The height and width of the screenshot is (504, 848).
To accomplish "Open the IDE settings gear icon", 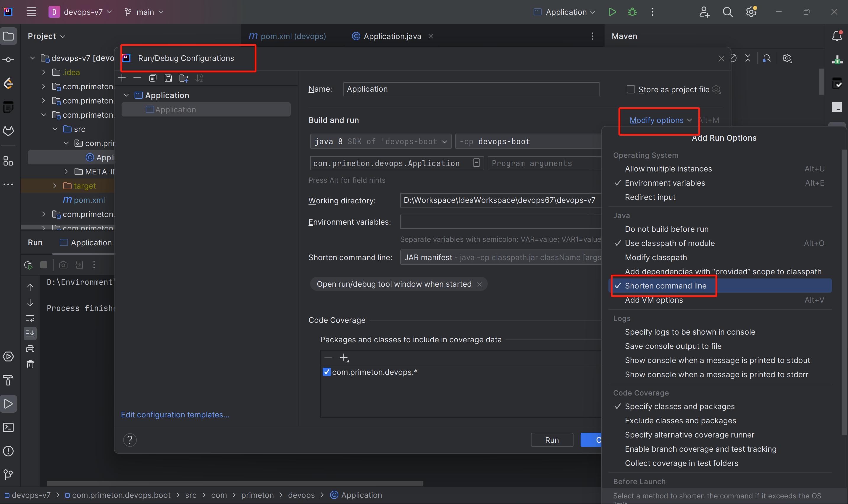I will pyautogui.click(x=751, y=12).
